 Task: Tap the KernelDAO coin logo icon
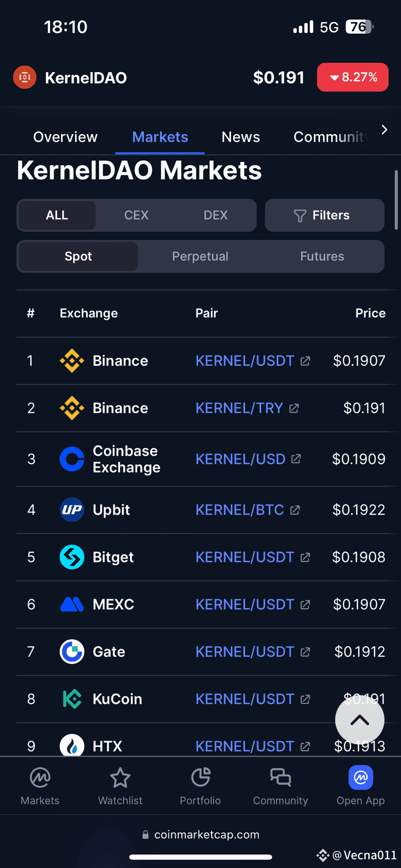[x=25, y=77]
